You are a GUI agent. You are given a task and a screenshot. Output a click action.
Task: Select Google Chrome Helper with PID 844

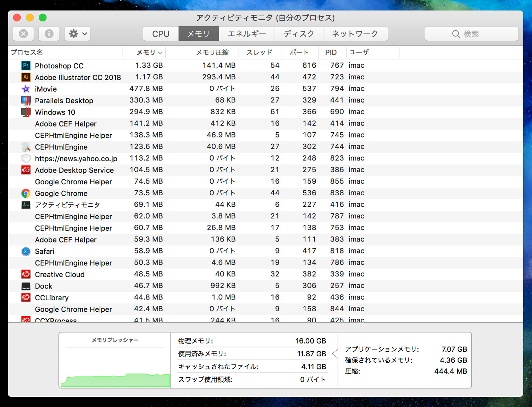pyautogui.click(x=73, y=310)
